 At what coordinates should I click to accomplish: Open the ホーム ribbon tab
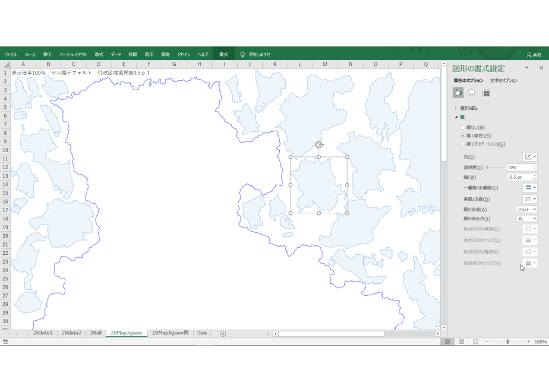click(30, 54)
